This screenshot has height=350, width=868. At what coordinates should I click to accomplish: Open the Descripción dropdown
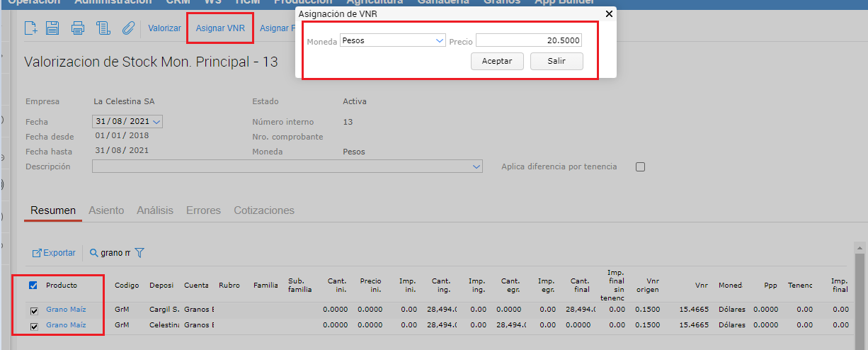[x=476, y=167]
